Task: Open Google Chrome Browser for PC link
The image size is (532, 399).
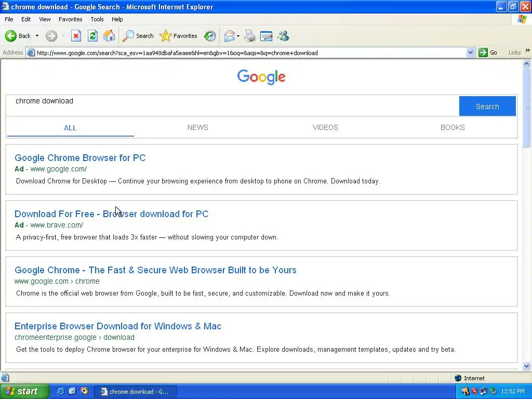Action: 80,158
